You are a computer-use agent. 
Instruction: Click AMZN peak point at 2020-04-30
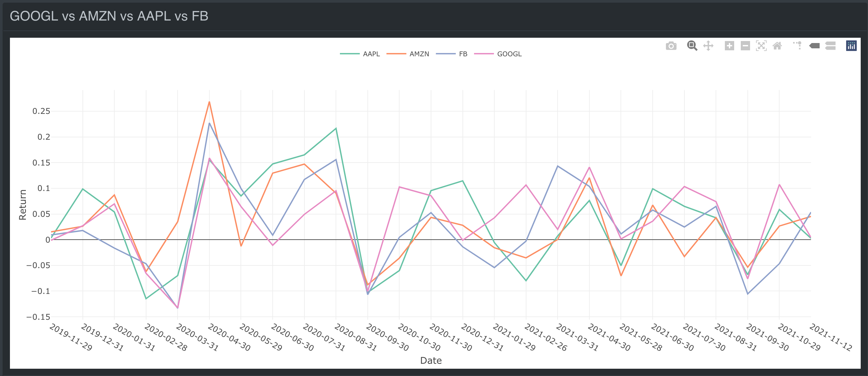click(x=209, y=102)
